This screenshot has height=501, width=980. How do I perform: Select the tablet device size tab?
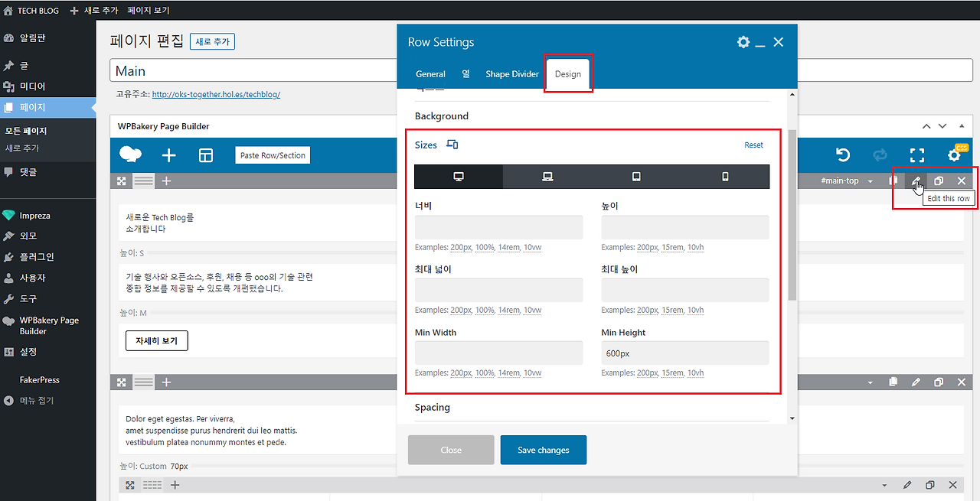pos(636,177)
